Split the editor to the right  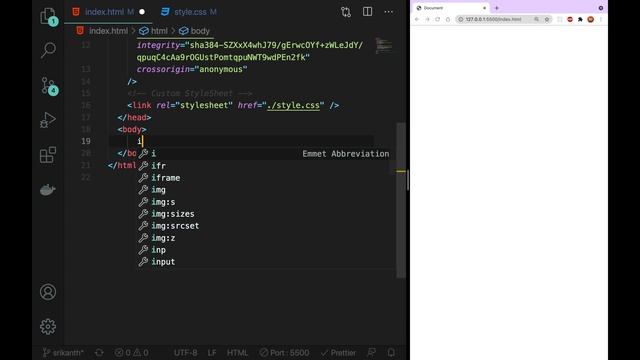(367, 11)
